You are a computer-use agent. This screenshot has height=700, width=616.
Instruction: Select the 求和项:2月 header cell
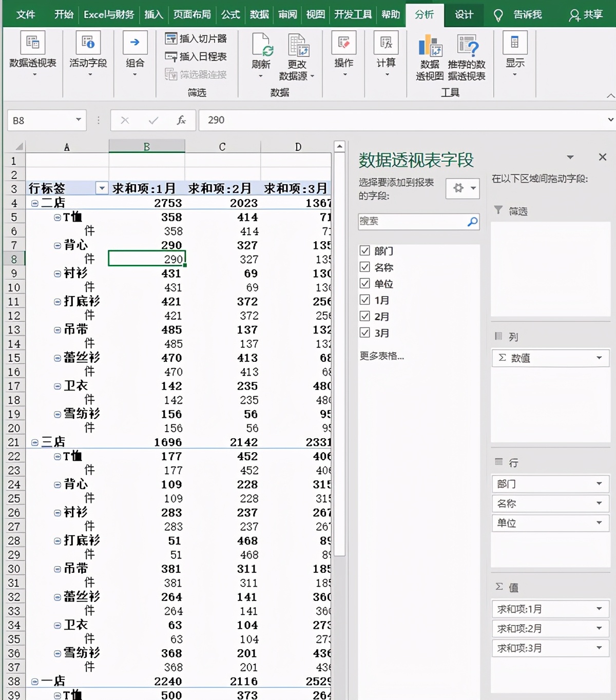point(222,188)
